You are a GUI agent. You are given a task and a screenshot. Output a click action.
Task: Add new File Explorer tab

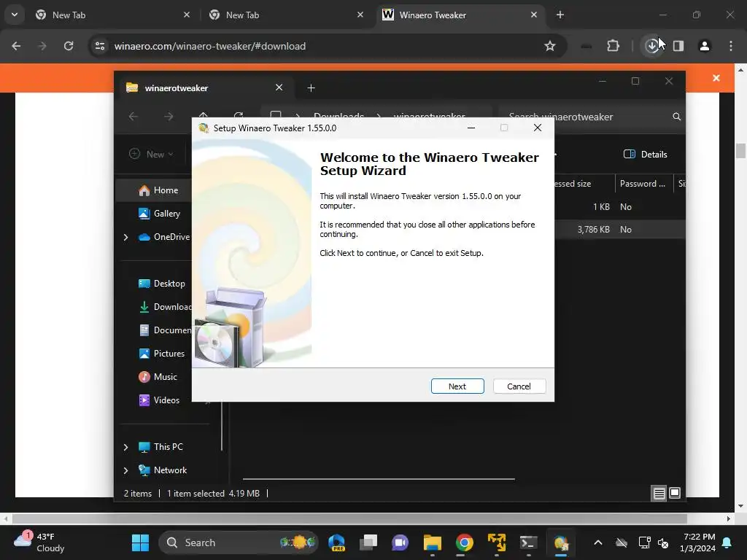click(311, 87)
